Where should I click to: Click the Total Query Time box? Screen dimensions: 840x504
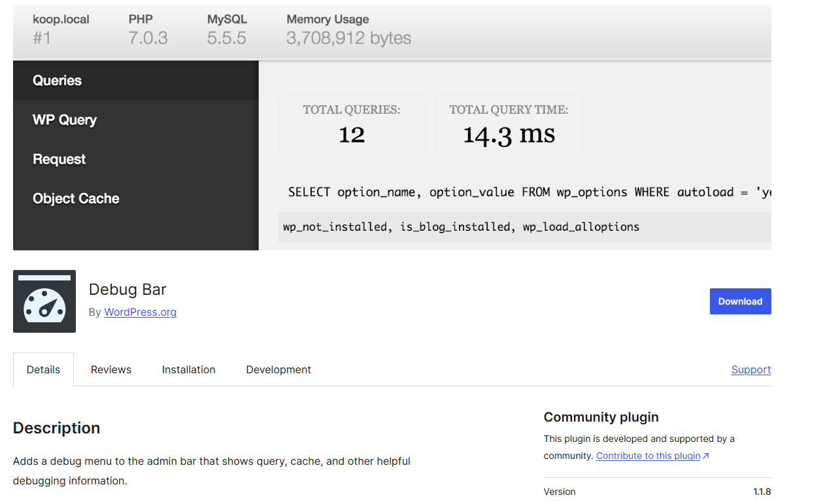(509, 126)
